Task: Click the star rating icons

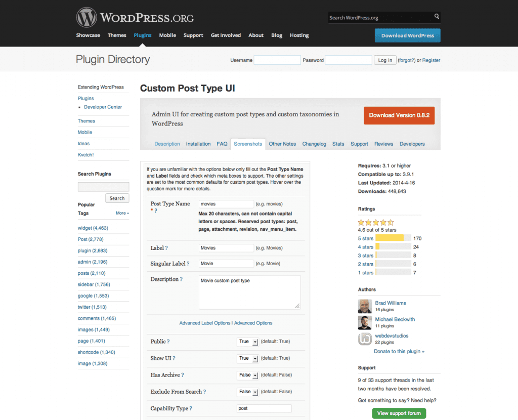Action: click(376, 222)
